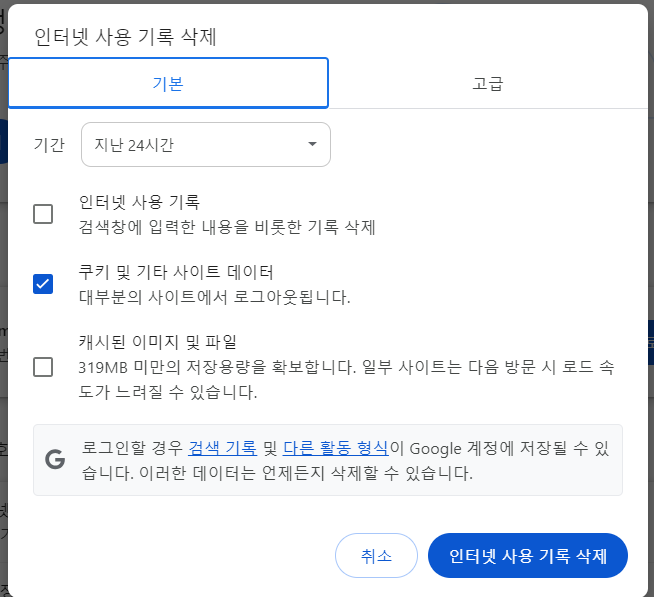Image resolution: width=654 pixels, height=597 pixels.
Task: Click the text 검색창에 입력한 내용을 비롯한 기록 삭제
Action: (x=227, y=227)
